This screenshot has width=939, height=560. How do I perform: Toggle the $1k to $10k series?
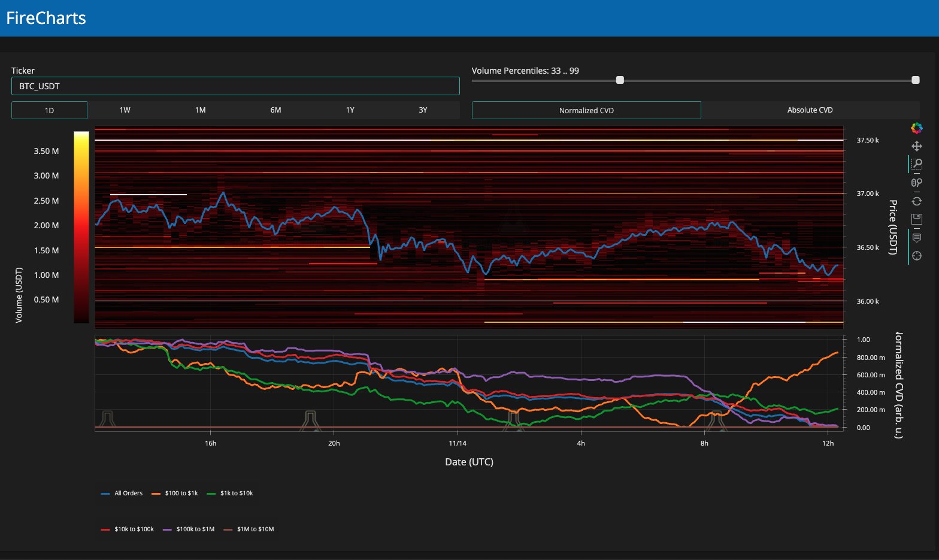(230, 494)
